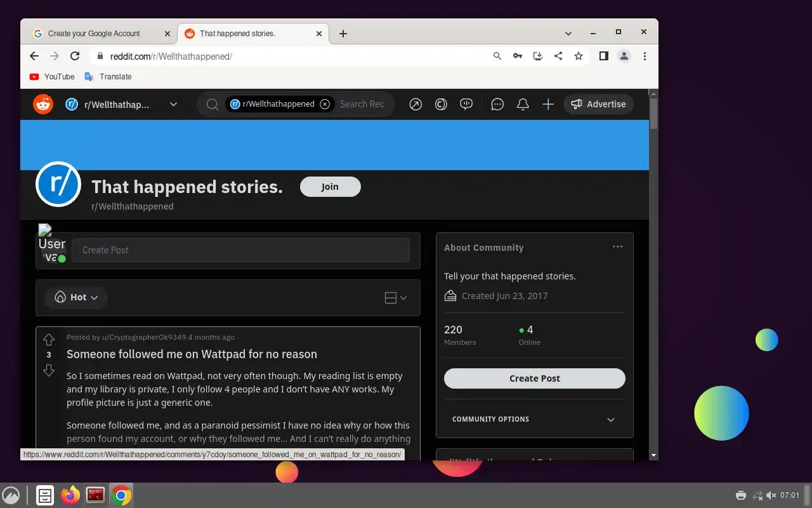Open the Reddit Talk icon in header
This screenshot has height=508, width=812.
tap(466, 104)
